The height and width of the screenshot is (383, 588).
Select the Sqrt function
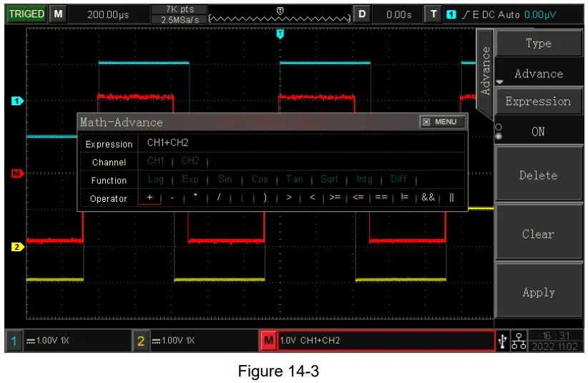coord(329,179)
